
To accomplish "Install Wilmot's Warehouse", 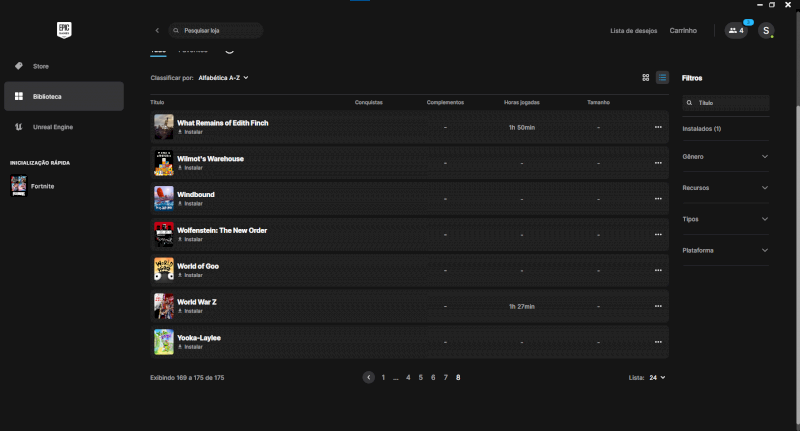I will 190,168.
